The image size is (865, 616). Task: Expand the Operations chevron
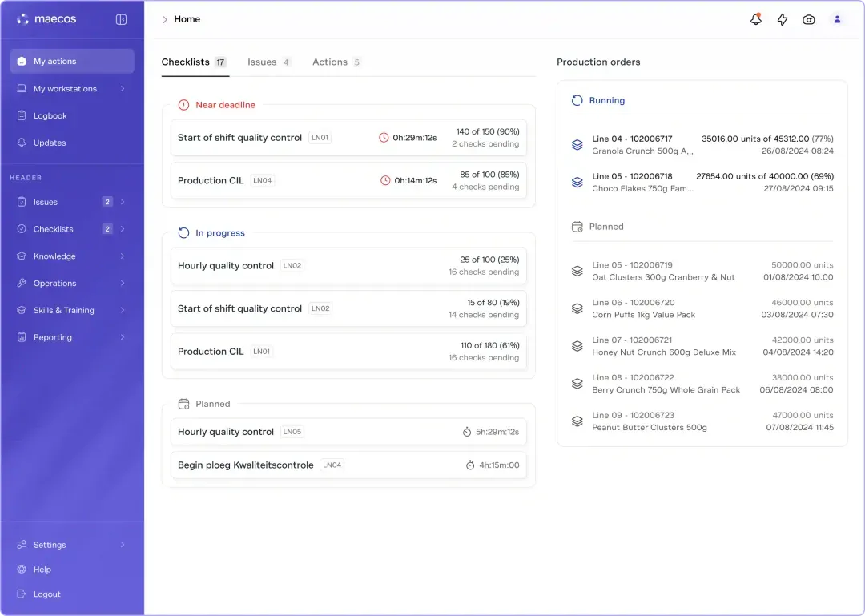tap(123, 283)
